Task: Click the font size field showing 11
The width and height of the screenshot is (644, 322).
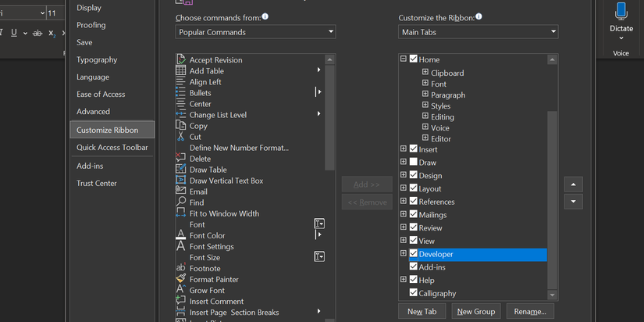Action: [x=55, y=13]
